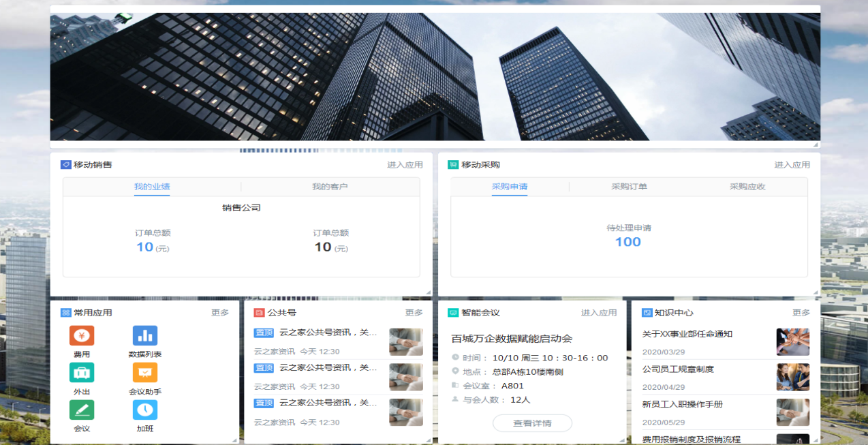Switch to the 我的客户 tab
The height and width of the screenshot is (445, 868).
click(330, 187)
